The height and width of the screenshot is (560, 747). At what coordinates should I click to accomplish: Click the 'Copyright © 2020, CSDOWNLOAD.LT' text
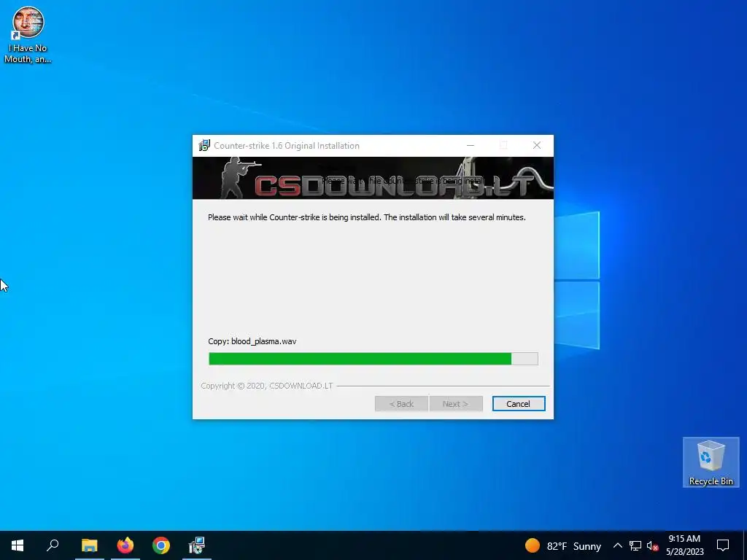pos(267,386)
